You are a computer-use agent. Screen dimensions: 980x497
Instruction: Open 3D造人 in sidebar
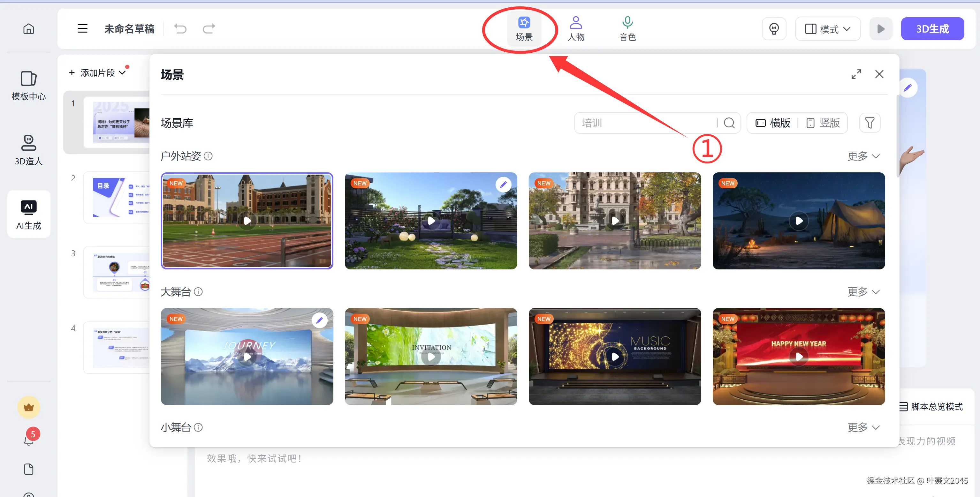28,150
